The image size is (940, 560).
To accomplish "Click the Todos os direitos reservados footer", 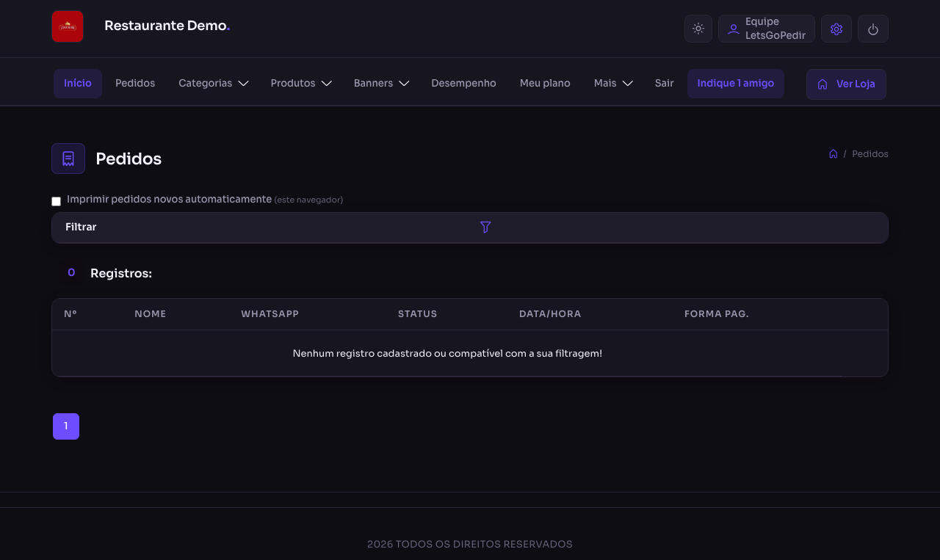I will pyautogui.click(x=470, y=545).
